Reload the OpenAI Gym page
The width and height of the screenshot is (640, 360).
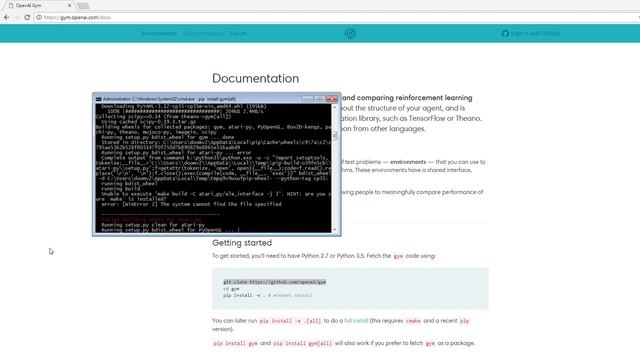click(x=27, y=17)
